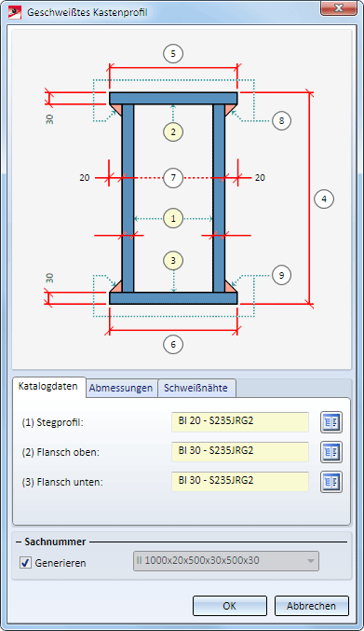Image resolution: width=364 pixels, height=631 pixels.
Task: Select the Flansch oben value field
Action: 240,452
